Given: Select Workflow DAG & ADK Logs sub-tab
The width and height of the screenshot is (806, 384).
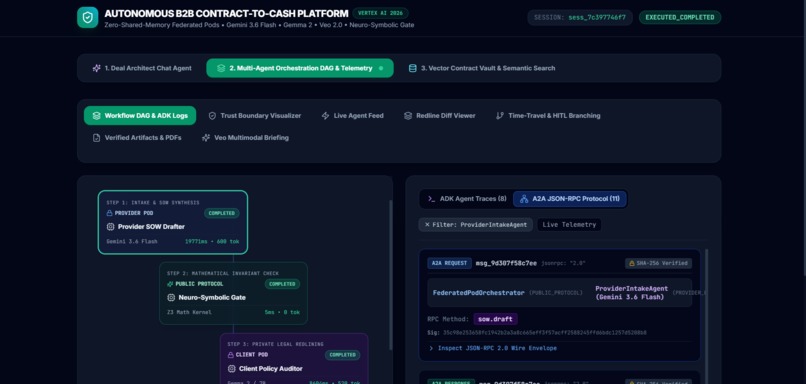Looking at the screenshot, I should 140,116.
